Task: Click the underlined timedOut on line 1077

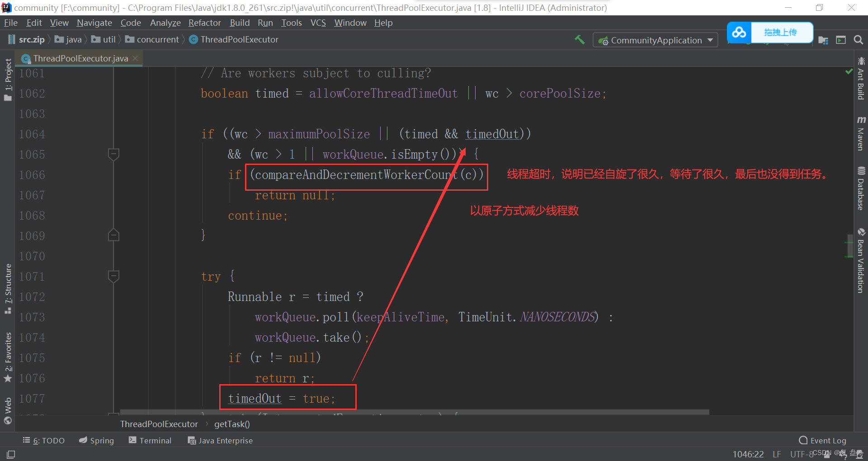Action: 255,399
